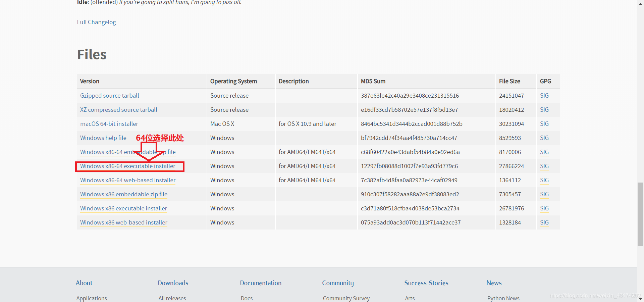Select MD5 sum 7c382afb4d8faa0a82973e44caf02949
This screenshot has height=302, width=644.
click(x=409, y=180)
